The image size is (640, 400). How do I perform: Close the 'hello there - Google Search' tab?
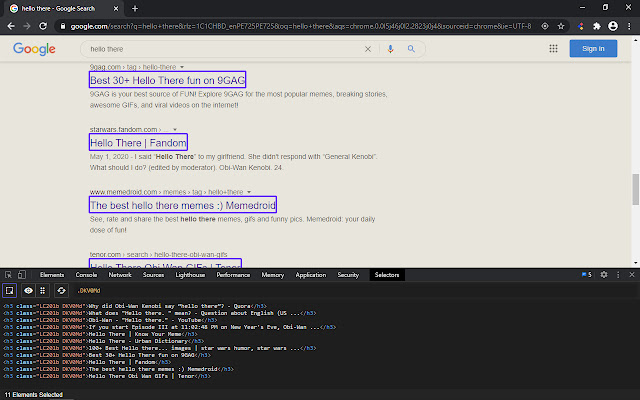click(116, 9)
